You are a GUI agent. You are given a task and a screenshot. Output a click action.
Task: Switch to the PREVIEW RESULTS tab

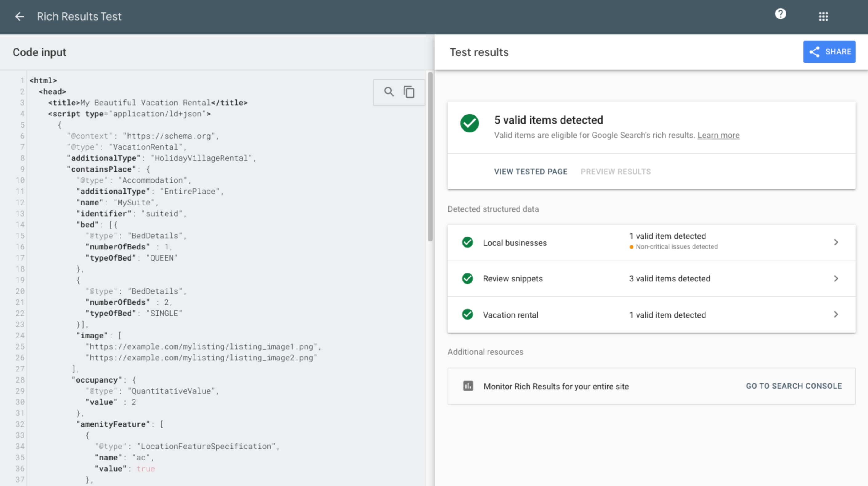point(616,171)
